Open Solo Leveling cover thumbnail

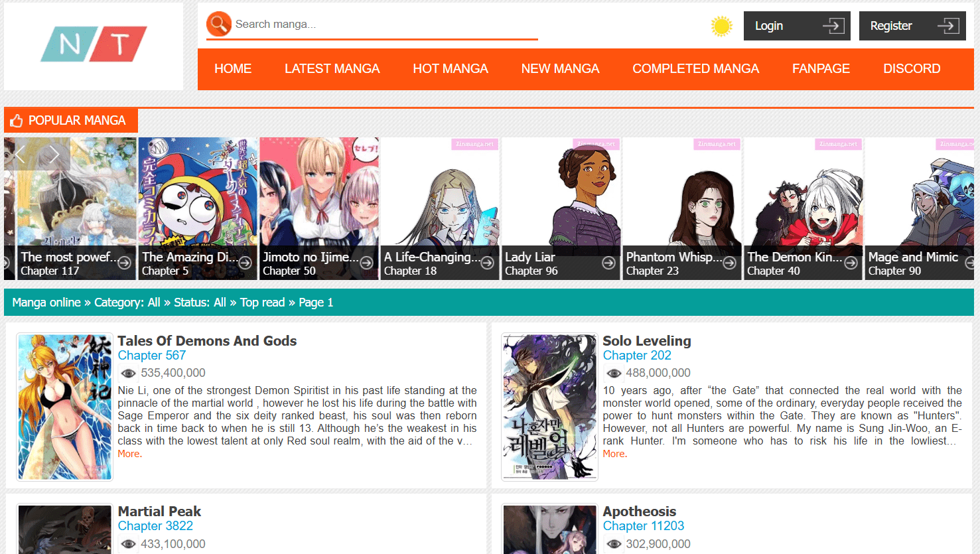tap(550, 407)
